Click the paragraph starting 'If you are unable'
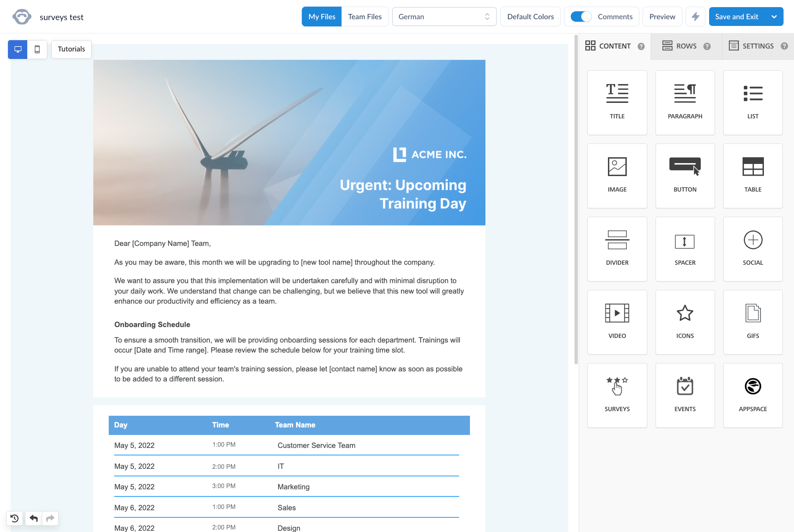Image resolution: width=794 pixels, height=532 pixels. pyautogui.click(x=288, y=374)
